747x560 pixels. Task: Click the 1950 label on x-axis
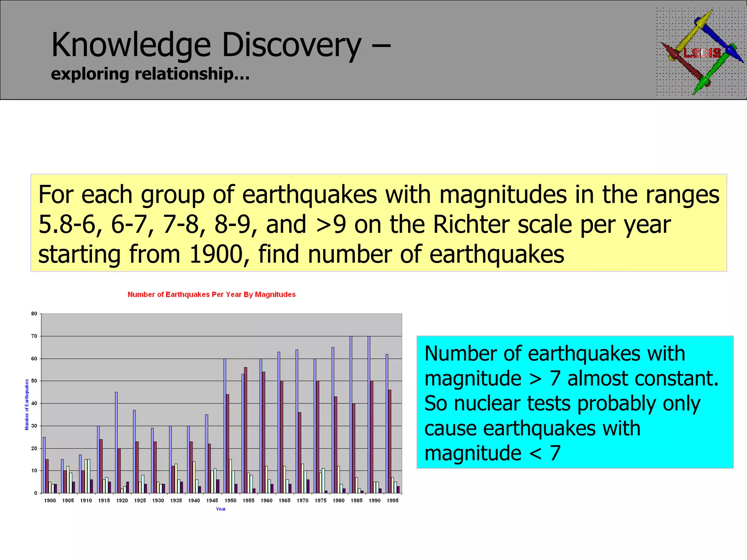click(230, 501)
